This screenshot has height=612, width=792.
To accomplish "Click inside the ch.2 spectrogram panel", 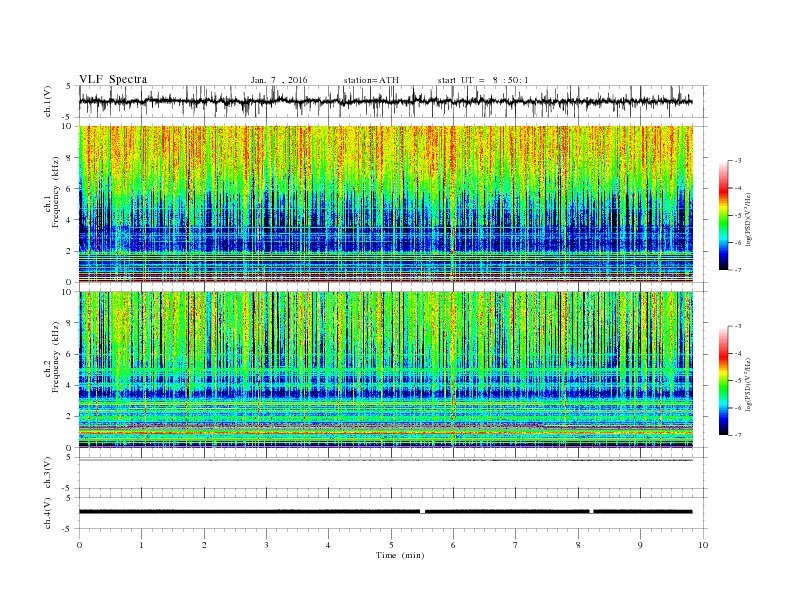I will coord(385,369).
